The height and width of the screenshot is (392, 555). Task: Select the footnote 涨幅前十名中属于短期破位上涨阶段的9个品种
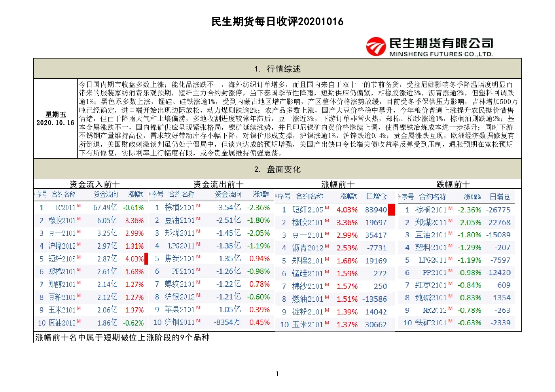click(123, 337)
